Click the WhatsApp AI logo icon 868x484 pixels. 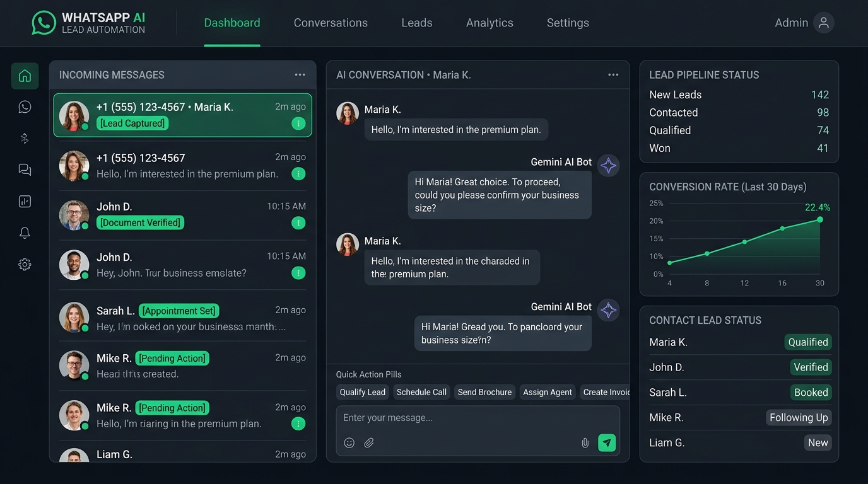(44, 23)
